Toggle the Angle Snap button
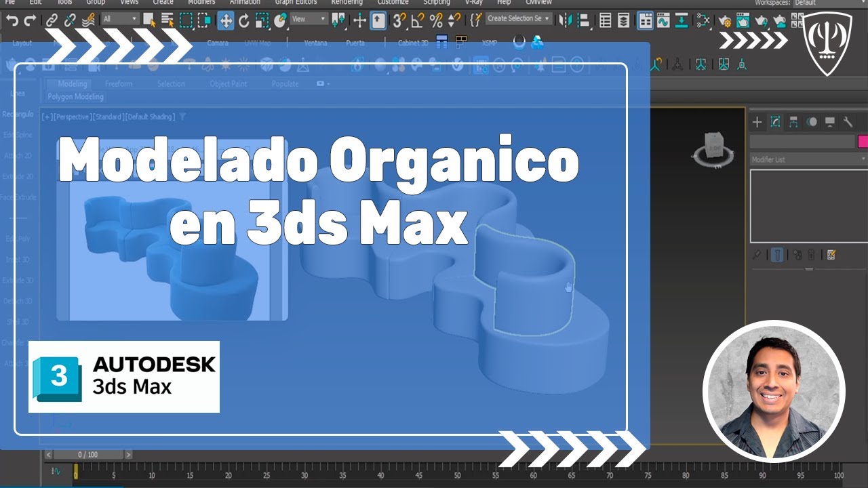 tap(418, 20)
